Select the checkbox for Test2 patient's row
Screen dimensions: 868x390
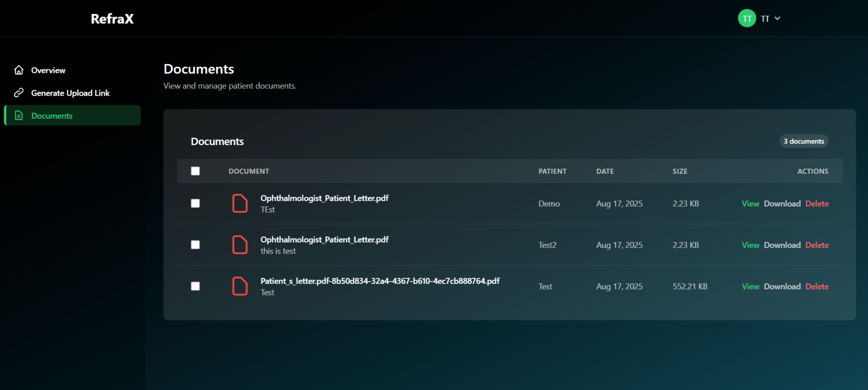click(195, 245)
